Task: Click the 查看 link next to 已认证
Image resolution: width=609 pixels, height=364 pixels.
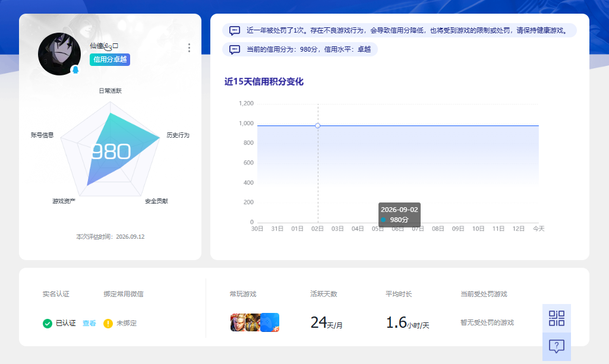Action: [89, 323]
